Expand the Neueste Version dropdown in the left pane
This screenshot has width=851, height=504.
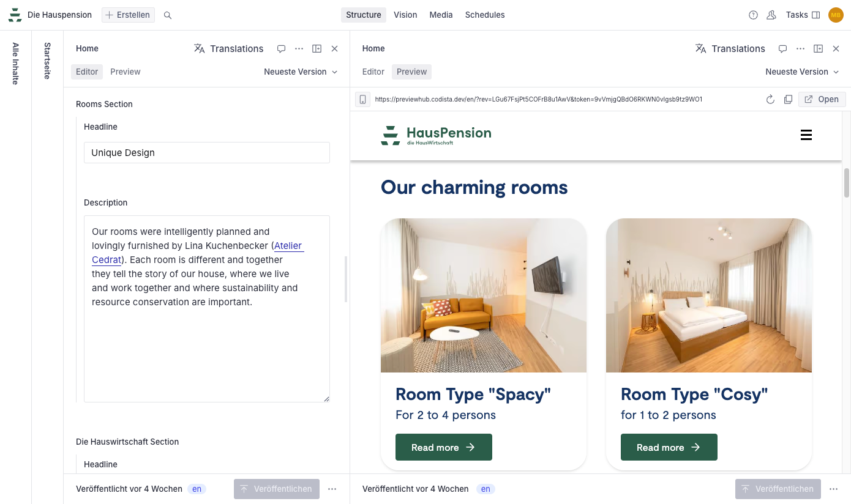click(x=300, y=72)
